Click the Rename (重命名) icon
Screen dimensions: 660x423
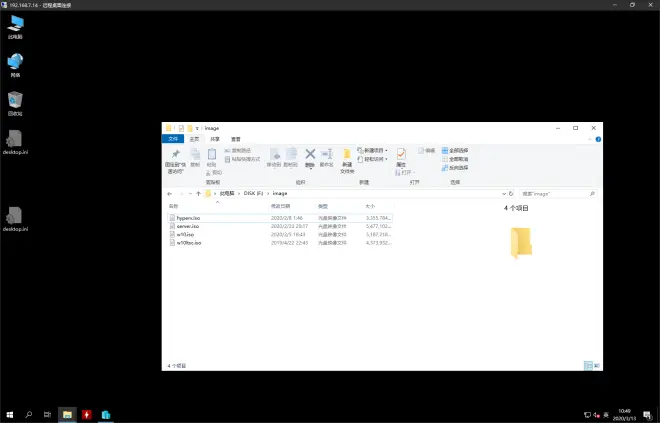pos(327,158)
